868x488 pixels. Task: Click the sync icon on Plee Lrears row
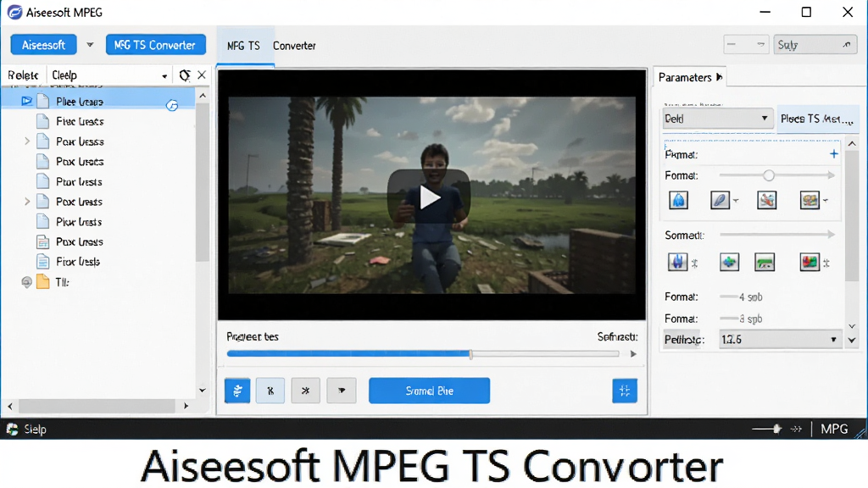click(172, 105)
